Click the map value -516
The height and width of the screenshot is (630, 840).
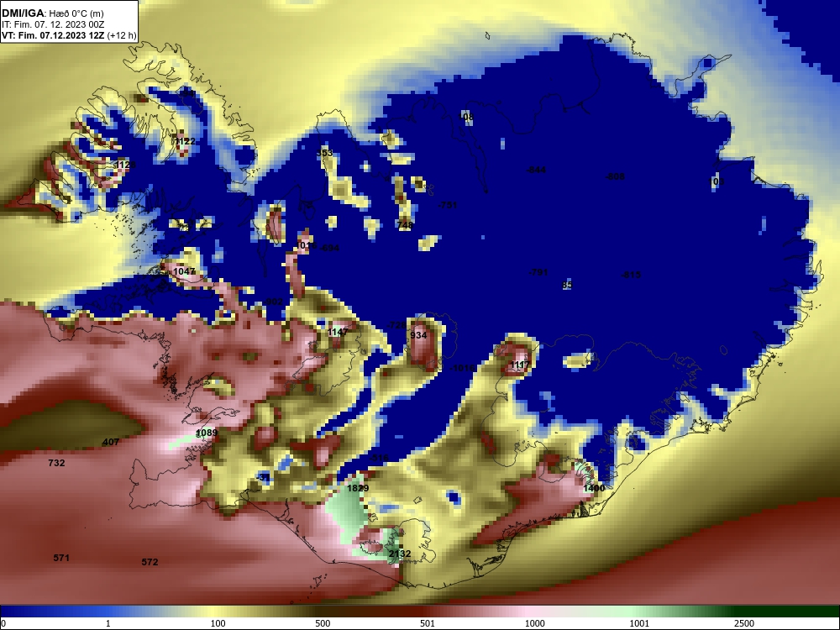coord(380,458)
